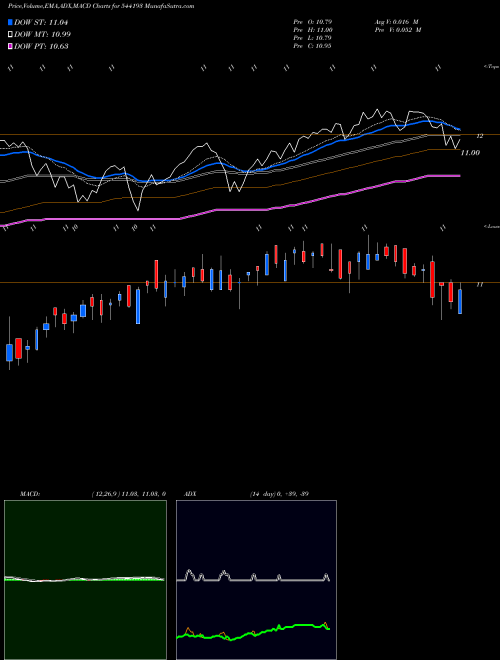The width and height of the screenshot is (500, 660).
Task: Click the 'Pre O: 10.79' open value
Action: pyautogui.click(x=312, y=22)
